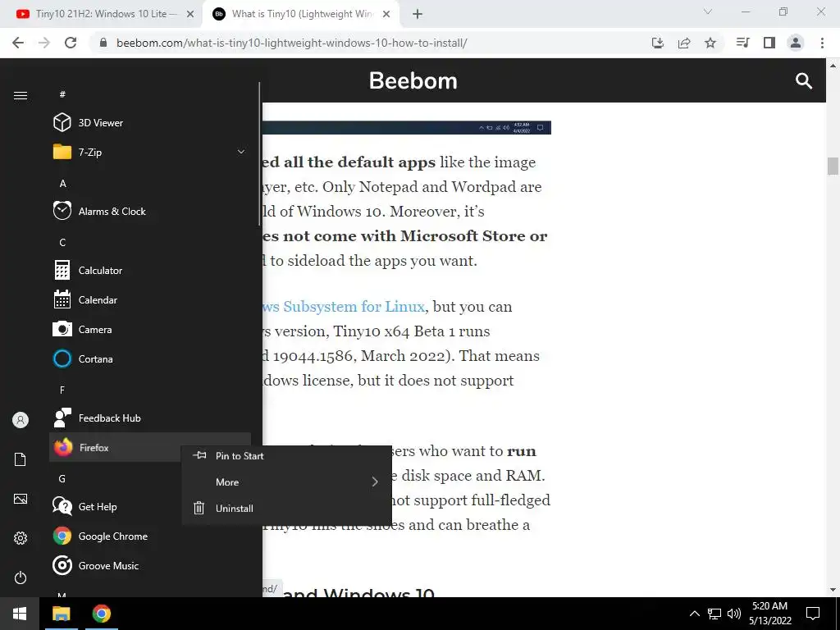
Task: Close the YouTube Tiny10 tab
Action: click(190, 14)
